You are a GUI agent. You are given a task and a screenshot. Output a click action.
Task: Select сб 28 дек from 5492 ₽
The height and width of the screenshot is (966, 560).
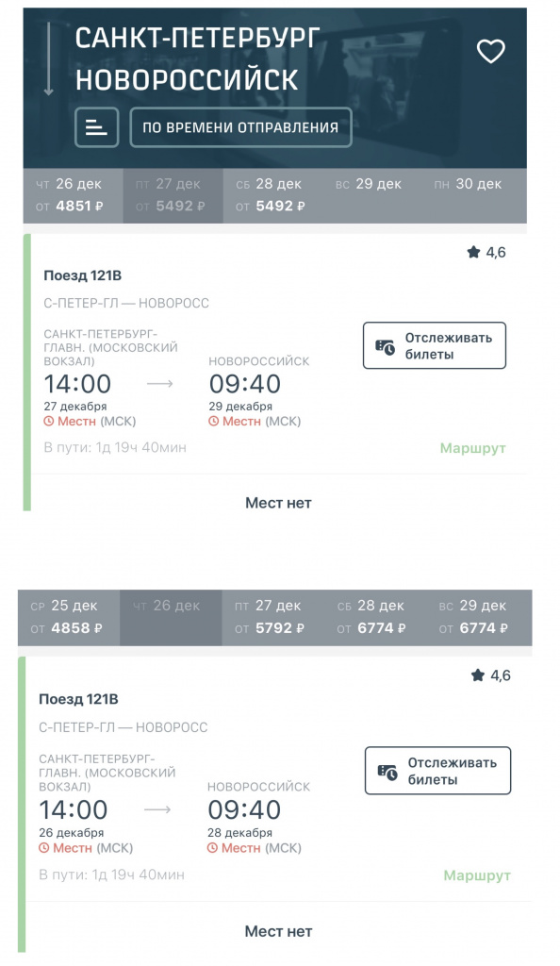click(273, 195)
